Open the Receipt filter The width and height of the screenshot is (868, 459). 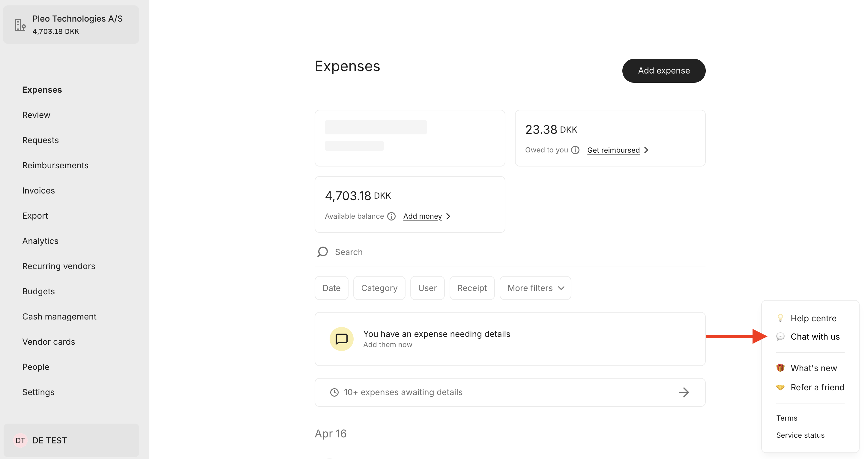tap(472, 288)
